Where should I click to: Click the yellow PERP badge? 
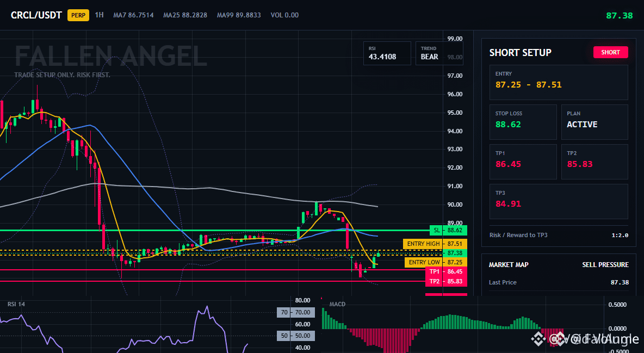tap(78, 15)
